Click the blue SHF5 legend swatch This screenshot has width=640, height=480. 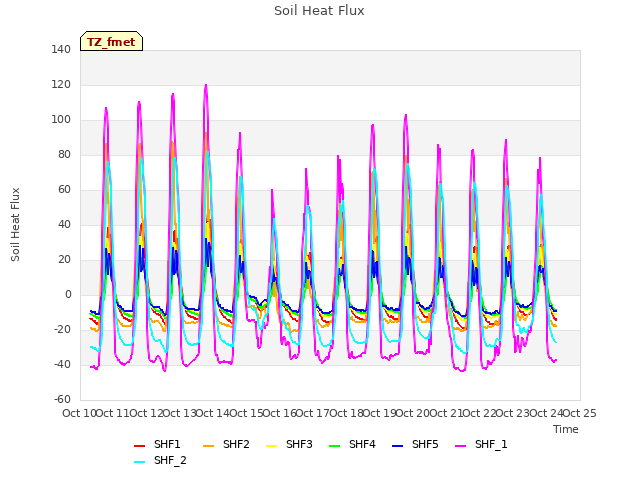398,446
